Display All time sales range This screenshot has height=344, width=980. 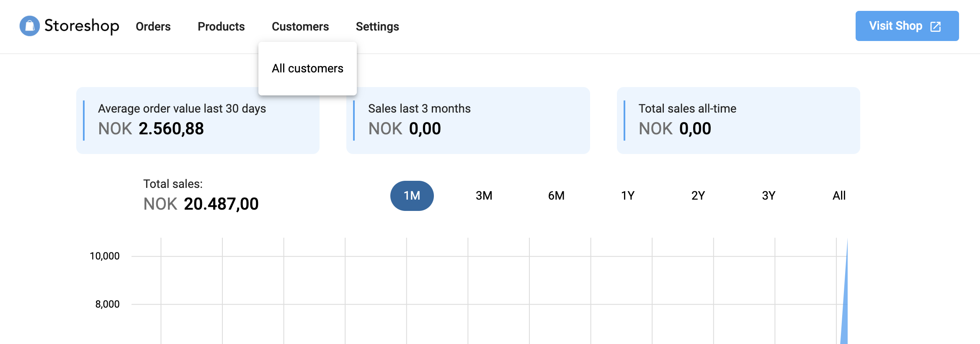pos(839,195)
